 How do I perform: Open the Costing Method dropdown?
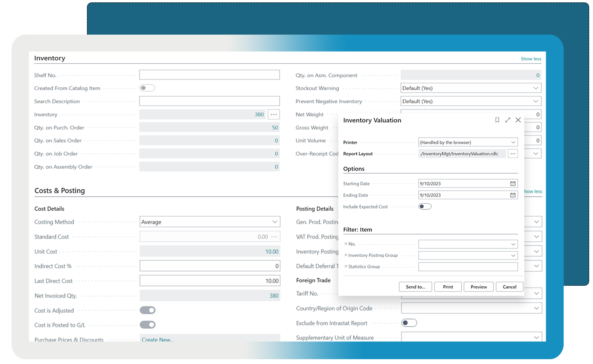pos(275,222)
